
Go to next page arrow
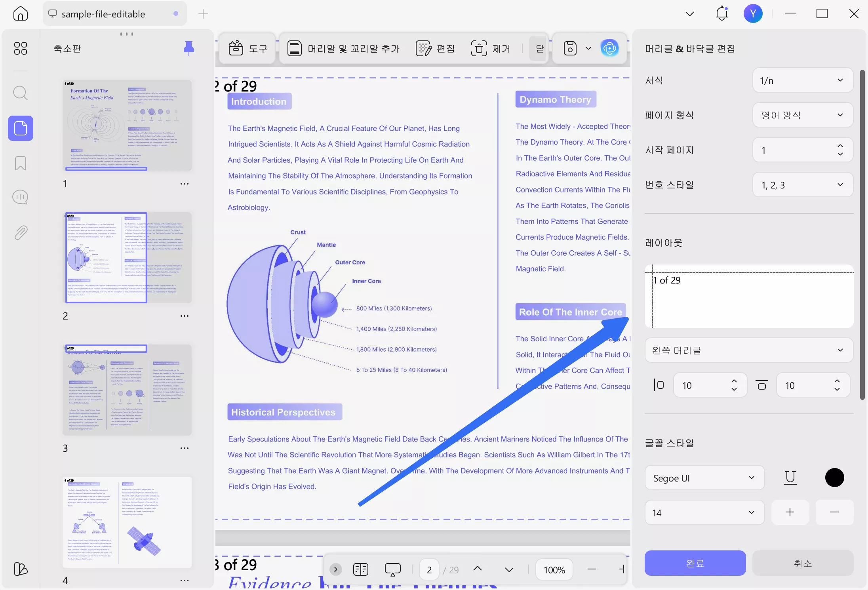pos(509,570)
